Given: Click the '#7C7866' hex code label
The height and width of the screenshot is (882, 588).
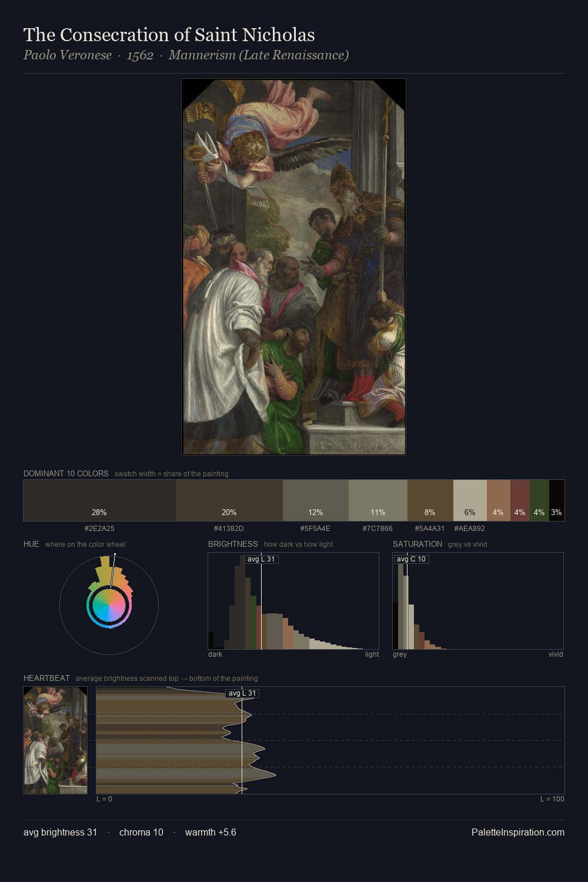Looking at the screenshot, I should point(377,529).
